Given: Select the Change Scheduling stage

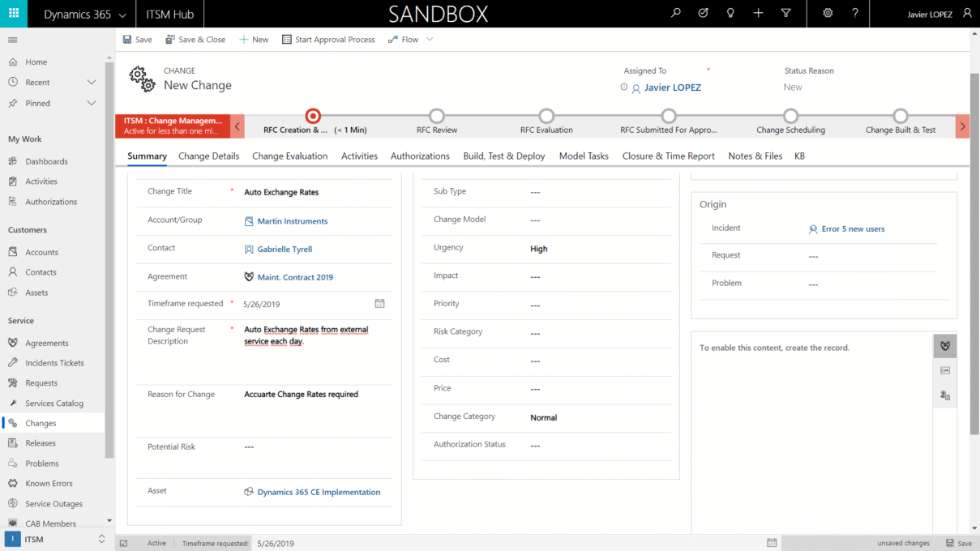Looking at the screenshot, I should click(x=790, y=116).
